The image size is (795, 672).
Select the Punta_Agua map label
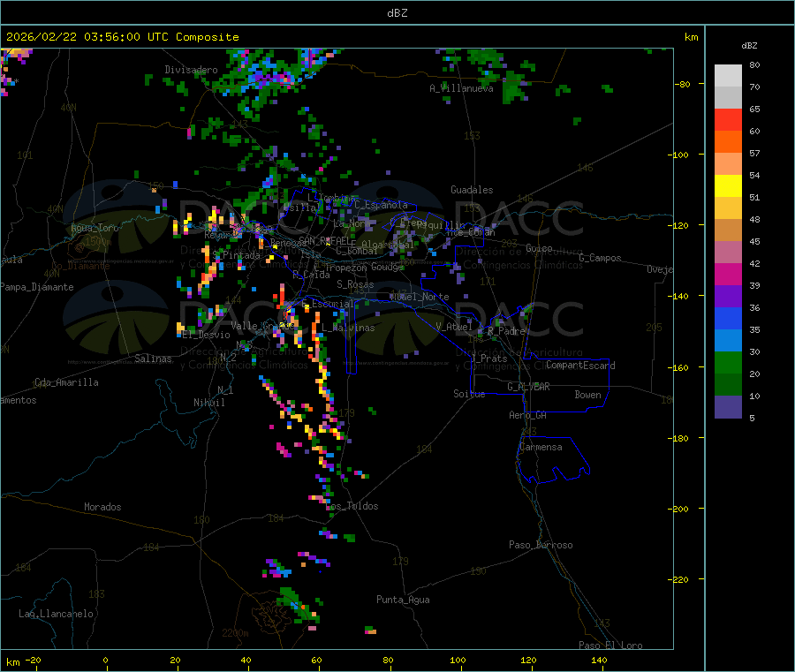tap(403, 600)
